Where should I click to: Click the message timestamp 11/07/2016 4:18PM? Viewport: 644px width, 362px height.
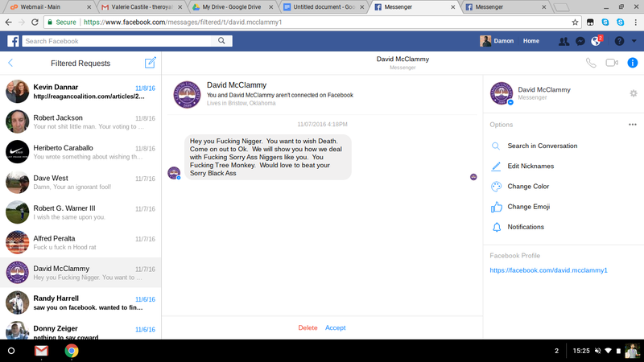323,124
